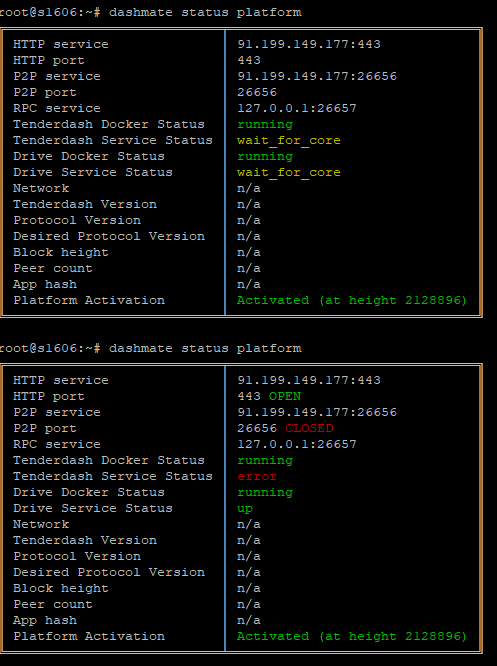
Task: Click the red 'error' Tenderdash Service Status value
Action: click(257, 476)
